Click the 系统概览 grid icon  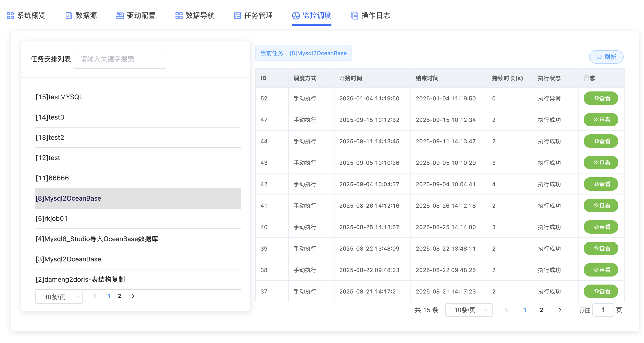pos(10,16)
